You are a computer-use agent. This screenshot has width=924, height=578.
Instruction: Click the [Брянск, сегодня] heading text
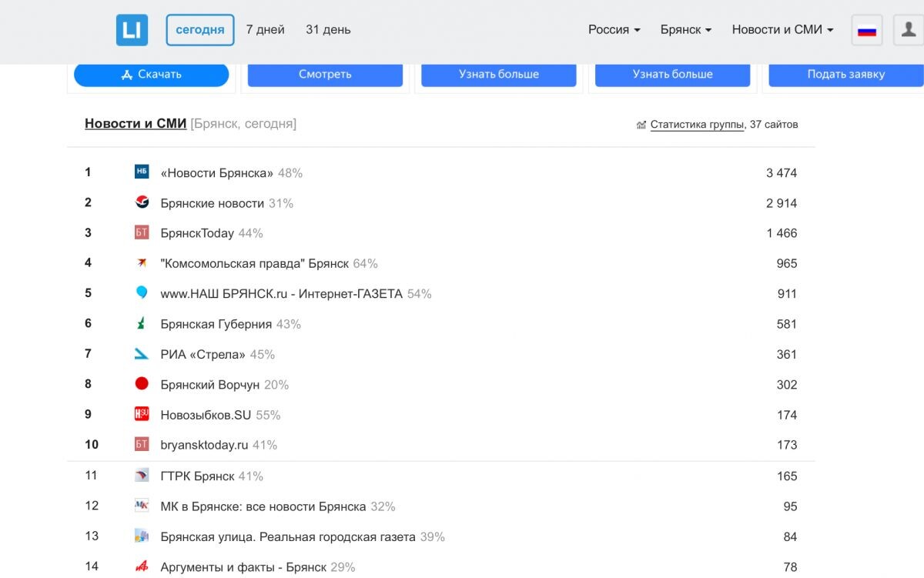[x=243, y=124]
